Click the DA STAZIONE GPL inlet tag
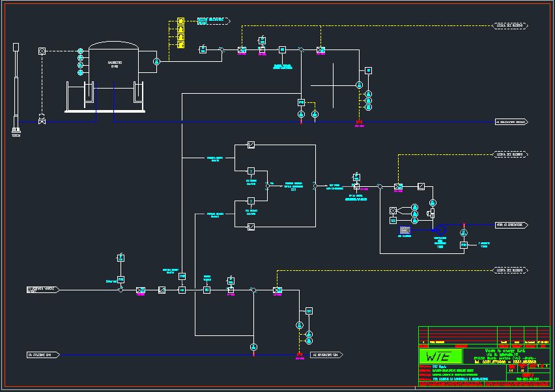 pos(43,355)
